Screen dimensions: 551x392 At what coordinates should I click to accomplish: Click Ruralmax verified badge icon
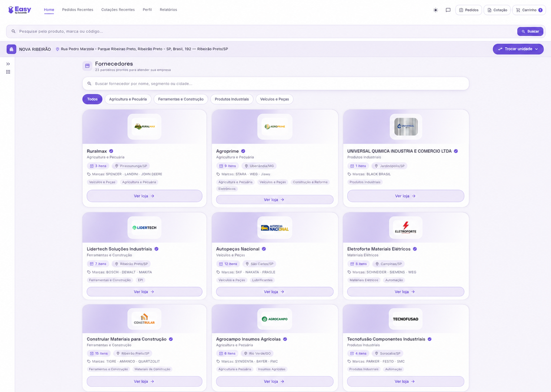[111, 151]
